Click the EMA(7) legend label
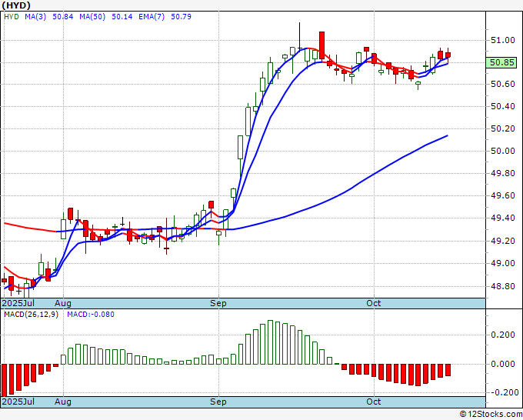The height and width of the screenshot is (420, 523). pos(152,16)
